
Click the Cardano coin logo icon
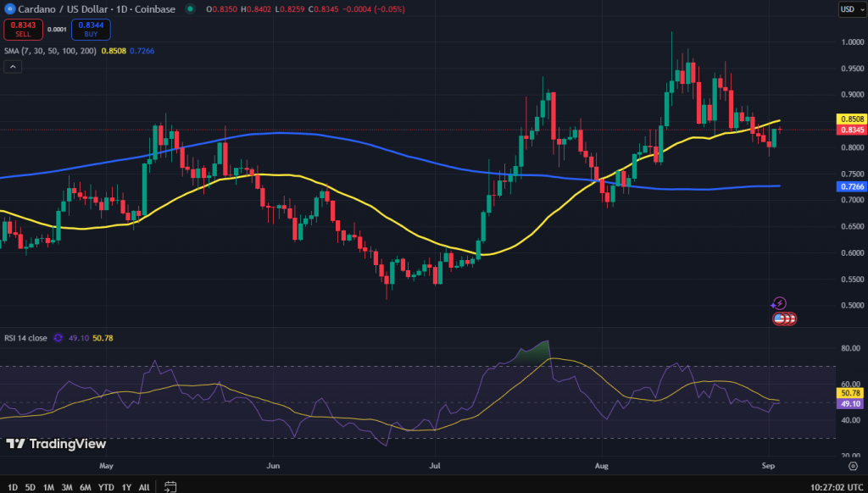tap(10, 9)
